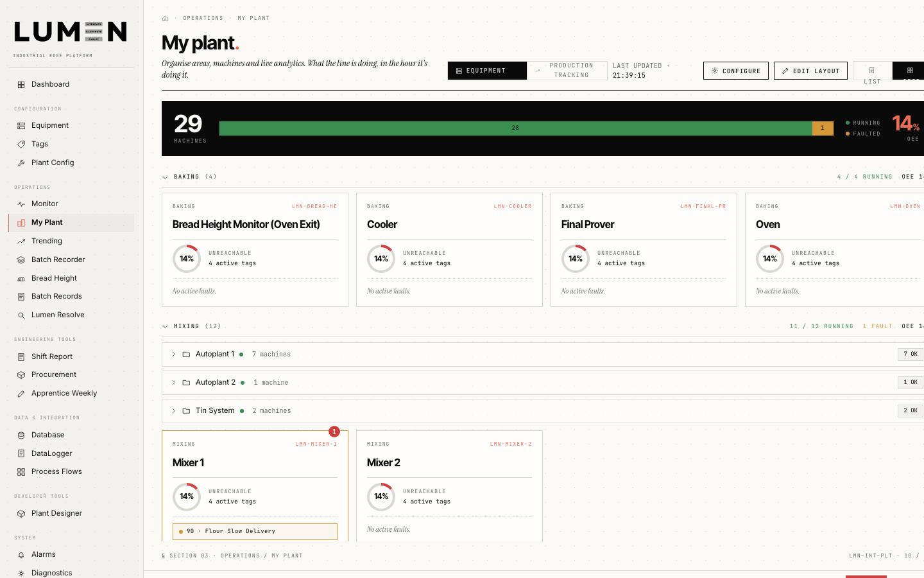Image resolution: width=924 pixels, height=578 pixels.
Task: Click the Running legend item
Action: click(863, 123)
